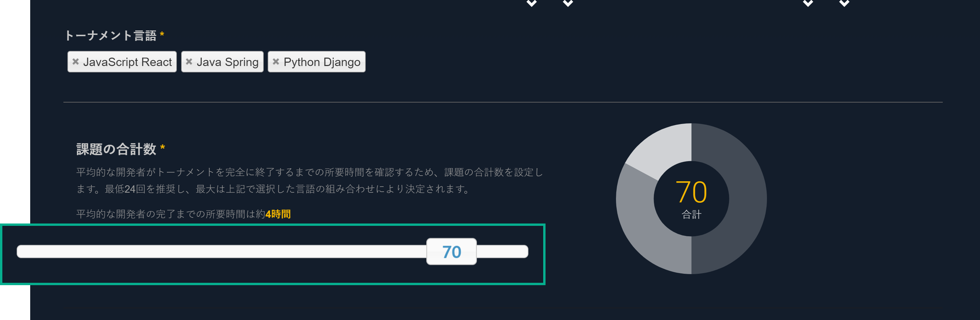
Task: Select the Java Spring tag label
Action: (227, 62)
